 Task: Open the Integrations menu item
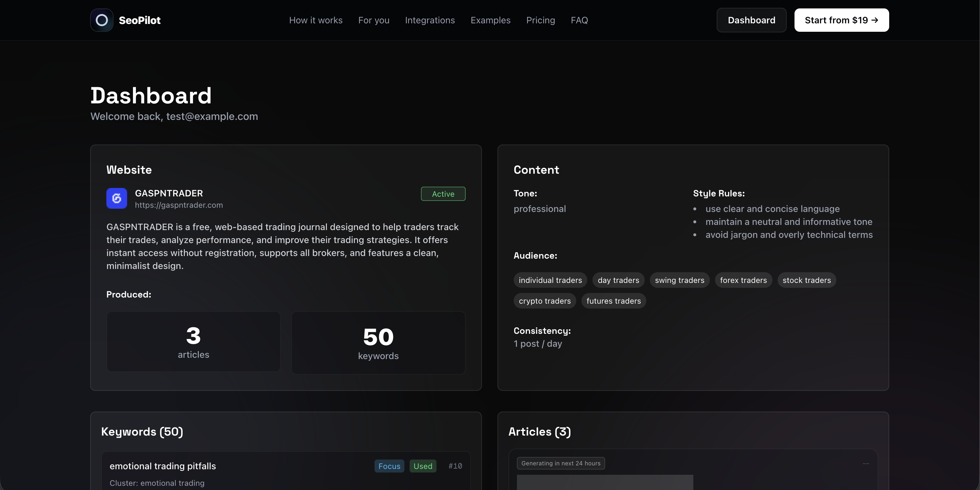[429, 20]
